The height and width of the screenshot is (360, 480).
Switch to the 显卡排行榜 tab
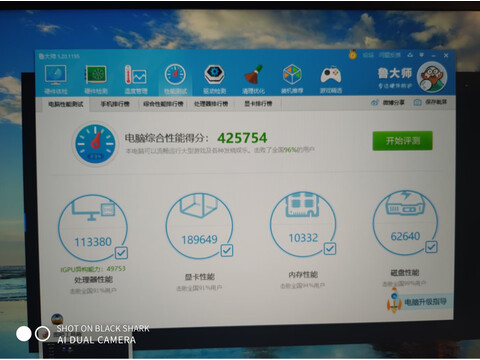click(258, 104)
